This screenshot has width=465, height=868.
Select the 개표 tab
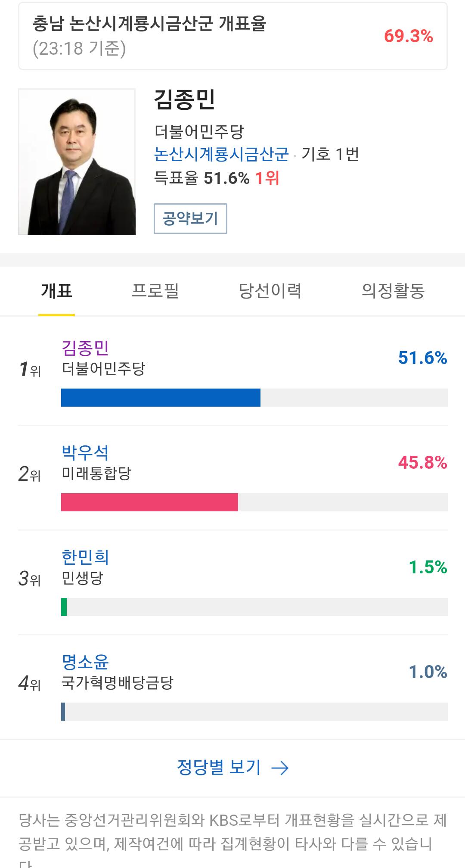coord(56,291)
